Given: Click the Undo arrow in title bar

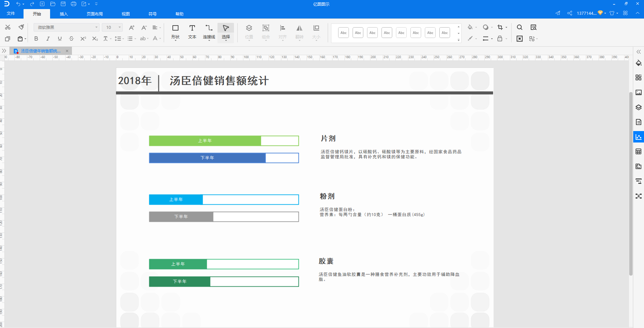Looking at the screenshot, I should [18, 4].
